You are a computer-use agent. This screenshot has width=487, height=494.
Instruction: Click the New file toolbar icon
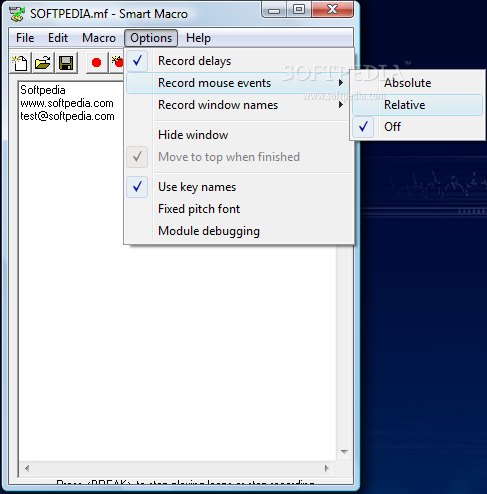pos(20,63)
